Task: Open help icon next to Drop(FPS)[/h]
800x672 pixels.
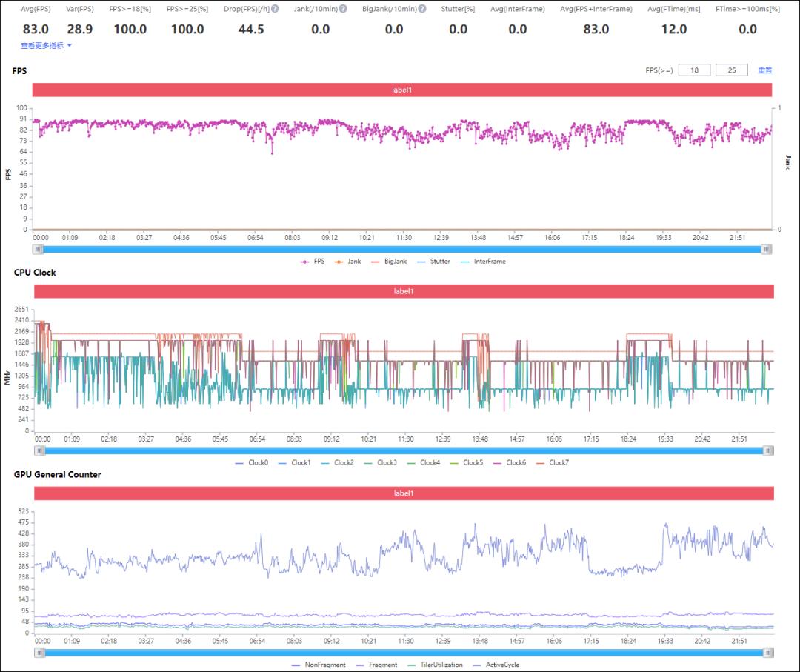Action: [275, 9]
